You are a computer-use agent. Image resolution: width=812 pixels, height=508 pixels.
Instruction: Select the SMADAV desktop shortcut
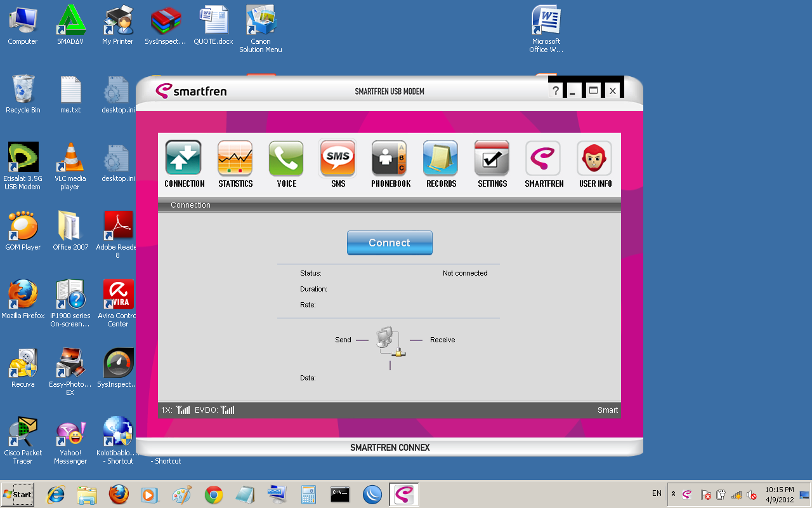[x=70, y=26]
